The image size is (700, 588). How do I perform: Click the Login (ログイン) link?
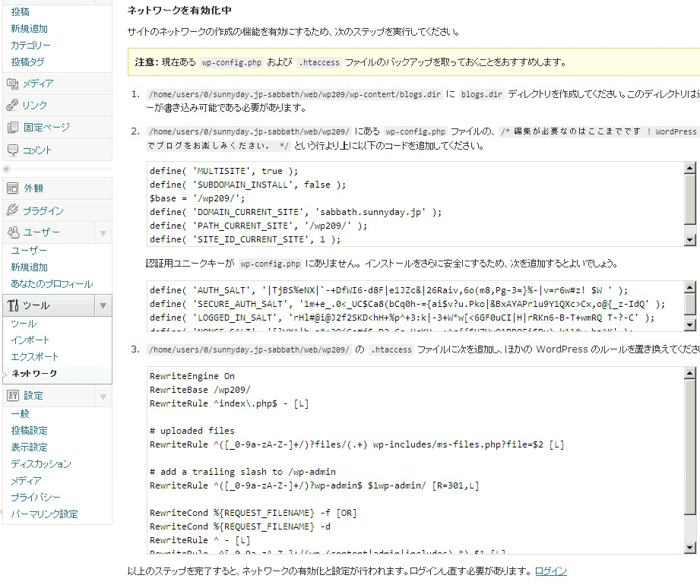[550, 571]
